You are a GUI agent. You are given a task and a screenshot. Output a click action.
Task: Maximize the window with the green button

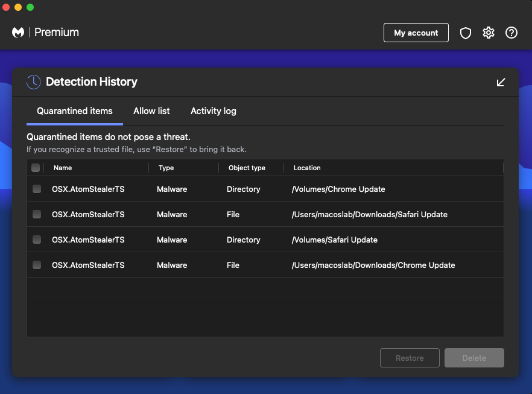click(x=30, y=7)
